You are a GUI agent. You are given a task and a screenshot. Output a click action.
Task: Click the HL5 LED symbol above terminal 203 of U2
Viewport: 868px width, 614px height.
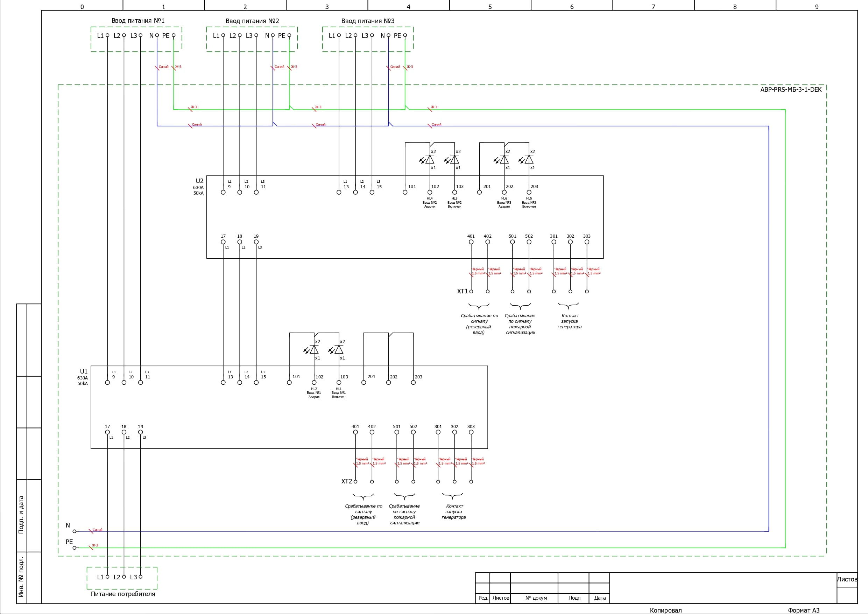[529, 159]
